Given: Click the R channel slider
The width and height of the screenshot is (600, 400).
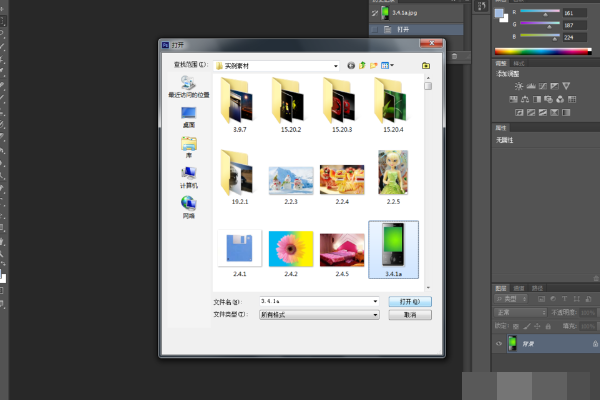Looking at the screenshot, I should pyautogui.click(x=540, y=11).
